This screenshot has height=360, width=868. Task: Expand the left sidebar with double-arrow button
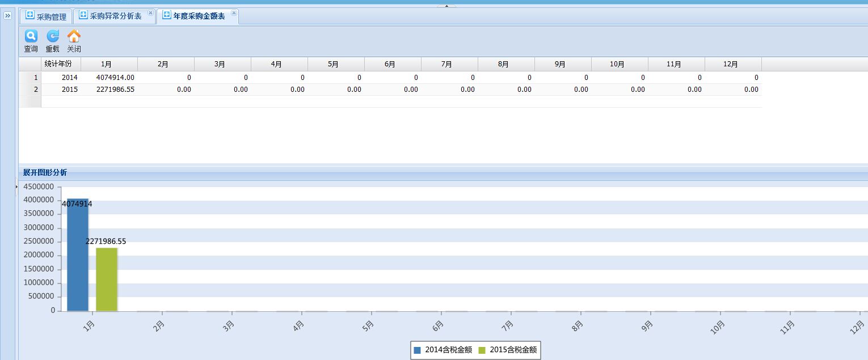click(8, 16)
